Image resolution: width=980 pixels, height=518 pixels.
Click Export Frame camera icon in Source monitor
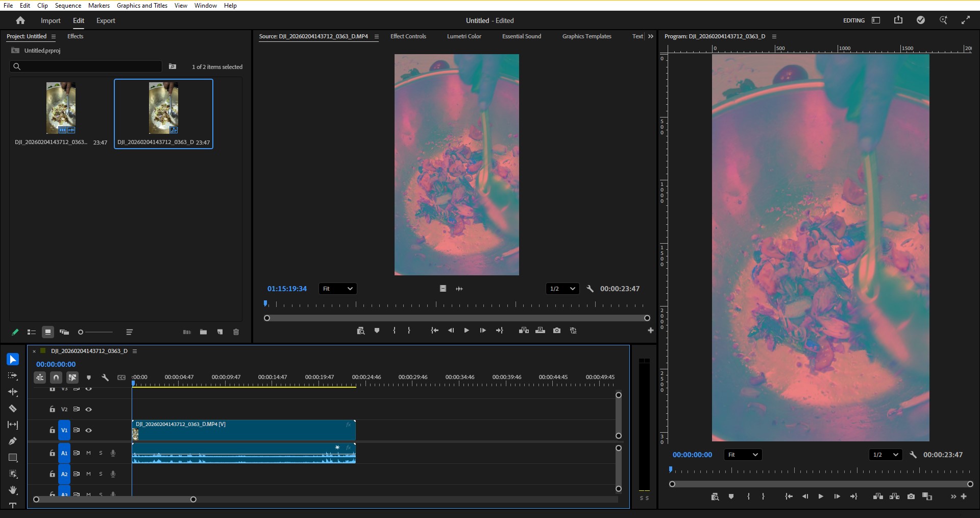tap(557, 331)
